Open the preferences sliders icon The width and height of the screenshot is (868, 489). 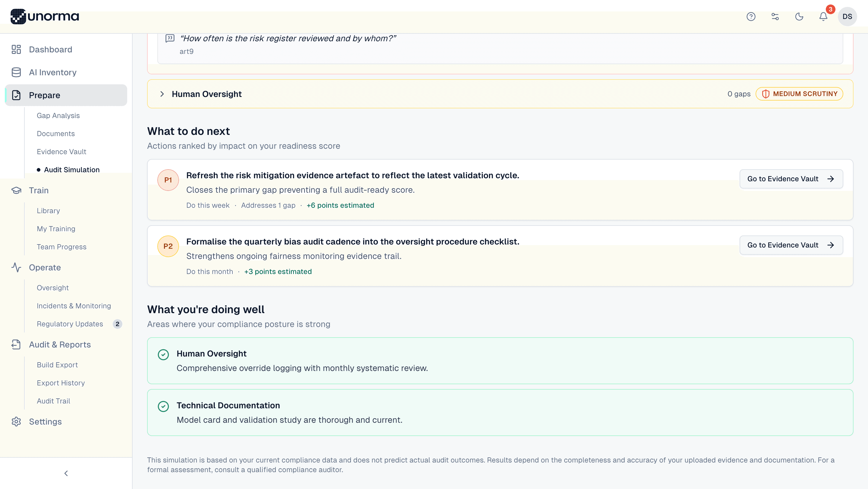coord(775,17)
